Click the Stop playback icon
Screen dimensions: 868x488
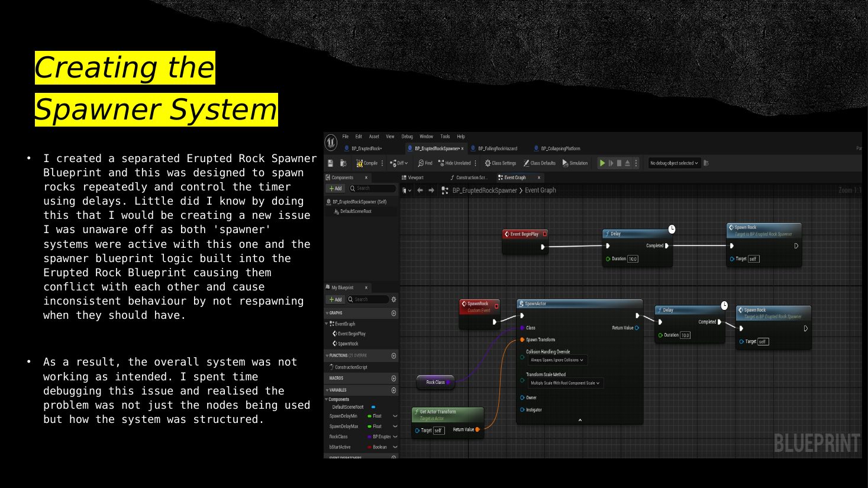pos(619,163)
